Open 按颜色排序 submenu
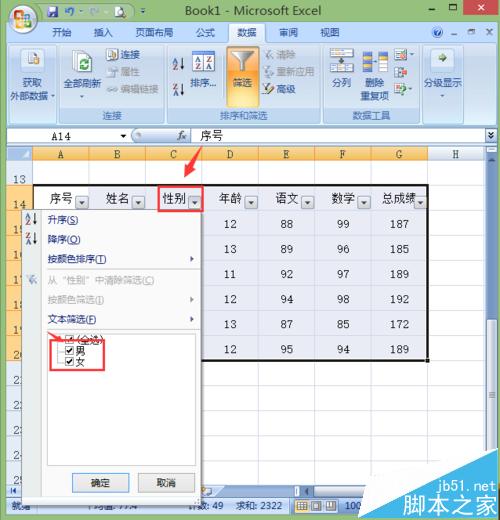The width and height of the screenshot is (500, 520). pos(121,259)
